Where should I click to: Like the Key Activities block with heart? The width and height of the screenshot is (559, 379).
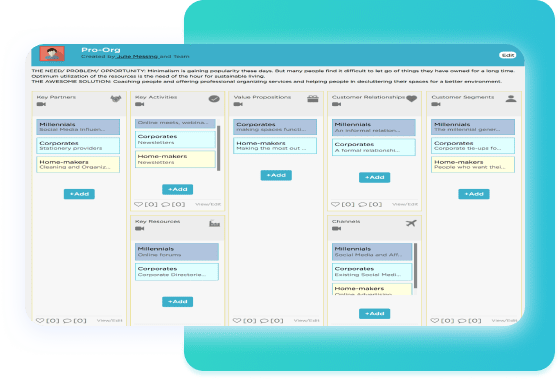138,204
